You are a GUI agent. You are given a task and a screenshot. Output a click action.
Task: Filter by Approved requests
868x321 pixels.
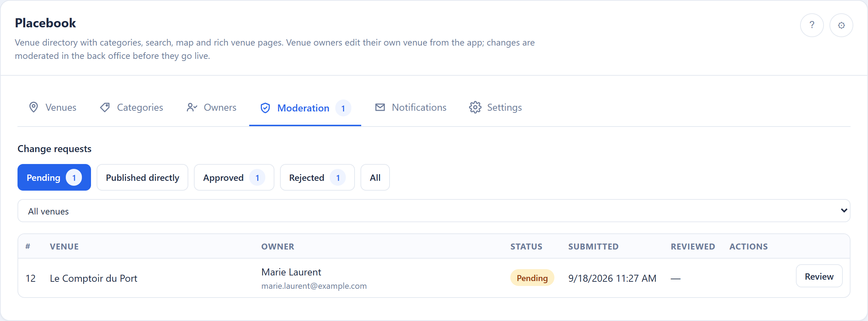(x=234, y=177)
